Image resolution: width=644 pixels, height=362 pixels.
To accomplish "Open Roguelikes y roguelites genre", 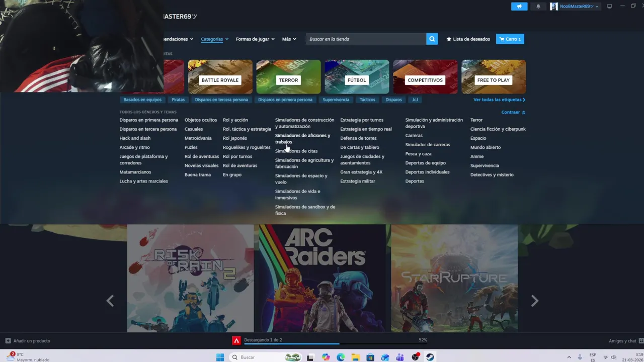I will coord(247,147).
